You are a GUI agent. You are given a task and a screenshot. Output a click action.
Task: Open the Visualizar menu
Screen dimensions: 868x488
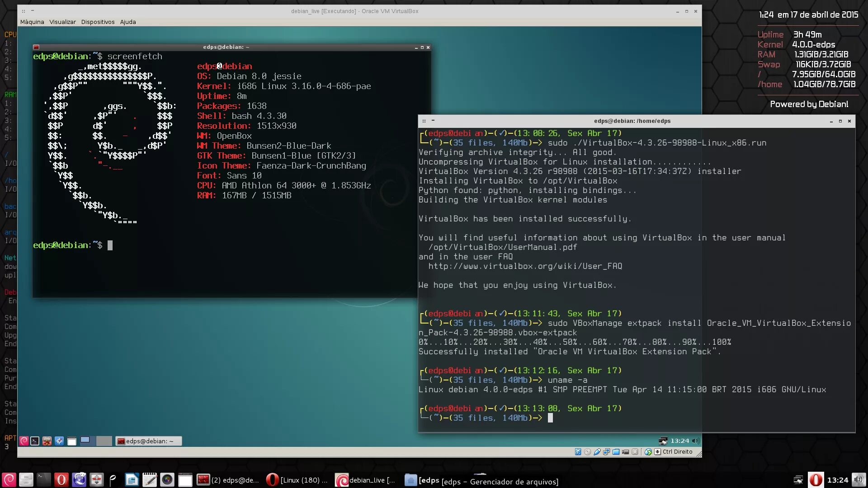click(x=62, y=22)
